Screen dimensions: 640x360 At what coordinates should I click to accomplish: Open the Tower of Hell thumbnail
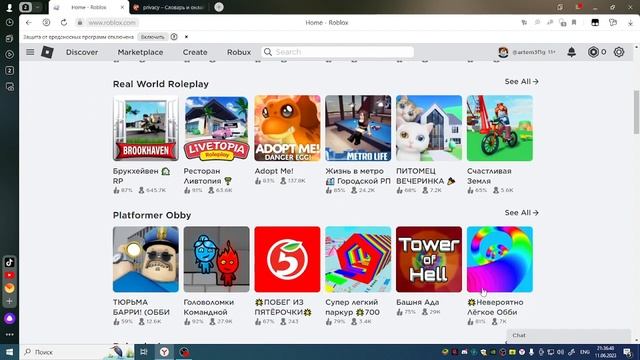click(x=429, y=260)
